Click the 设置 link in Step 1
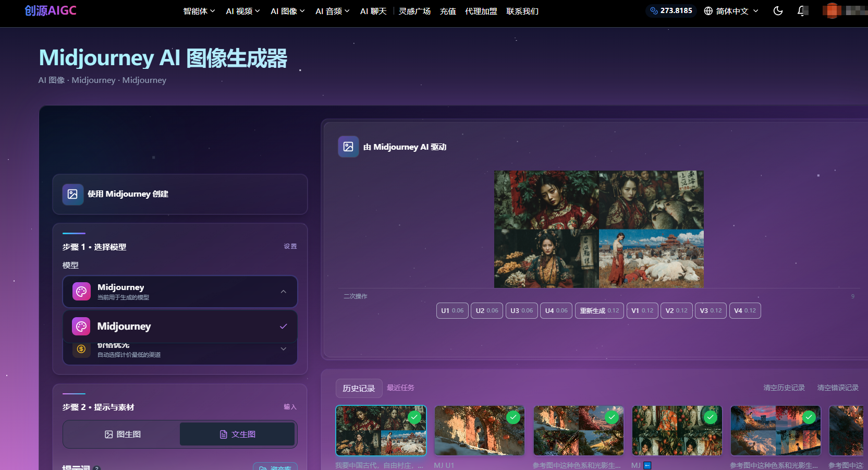This screenshot has width=868, height=470. 290,246
